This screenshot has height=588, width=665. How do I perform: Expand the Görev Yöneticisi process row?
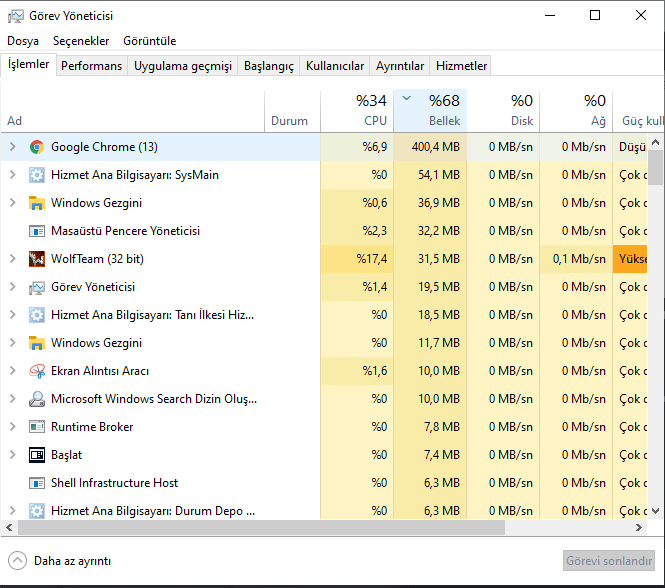(13, 287)
